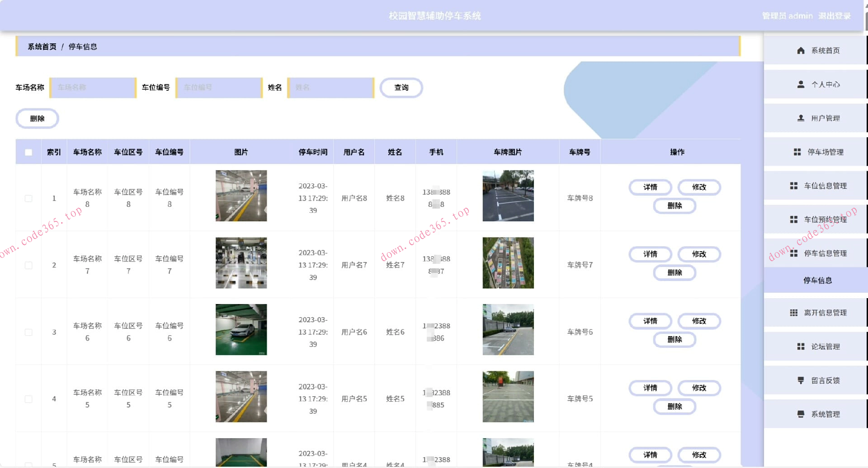This screenshot has width=868, height=468.
Task: Check the checkbox beside 用户名6 row
Action: click(28, 332)
